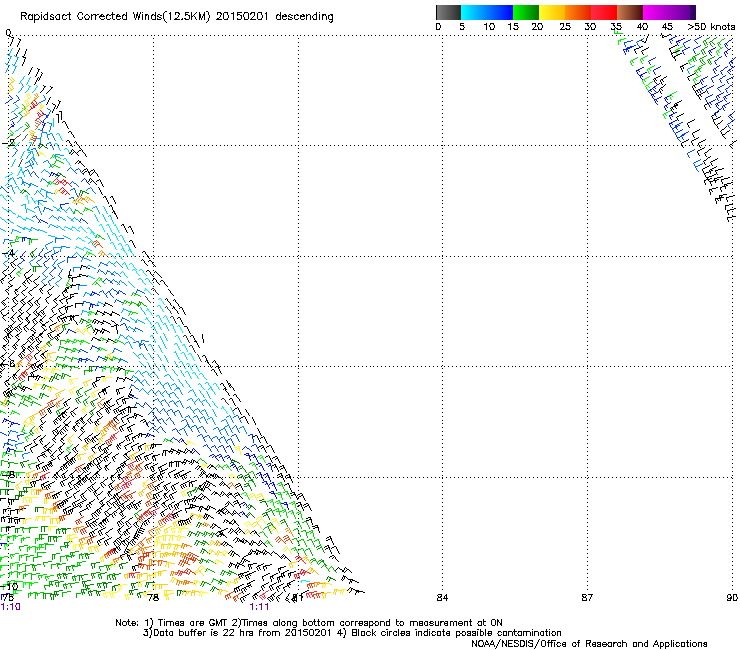Click the '78' longitude axis label
Screen dimensions: 740x650
(153, 598)
